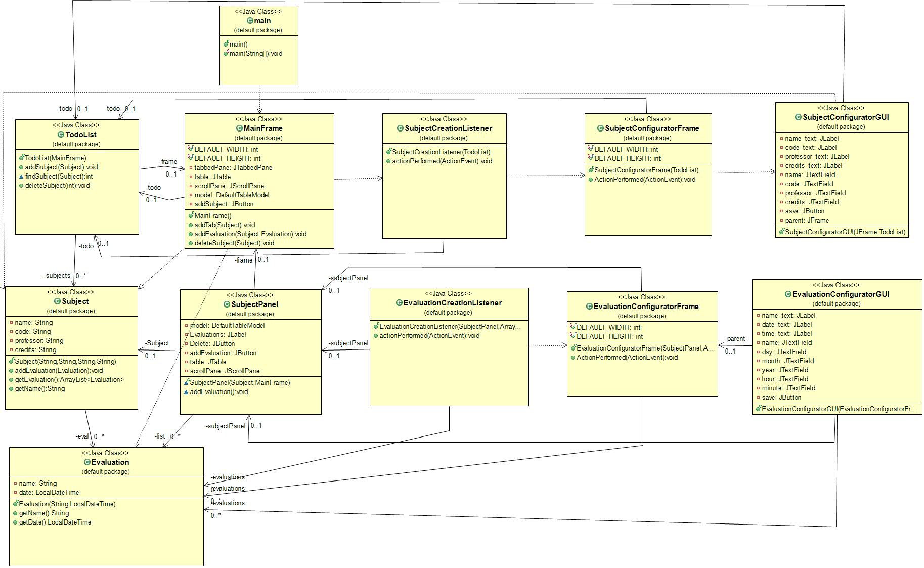The image size is (924, 568).
Task: Select the professor: String field in Subject
Action: coord(39,341)
